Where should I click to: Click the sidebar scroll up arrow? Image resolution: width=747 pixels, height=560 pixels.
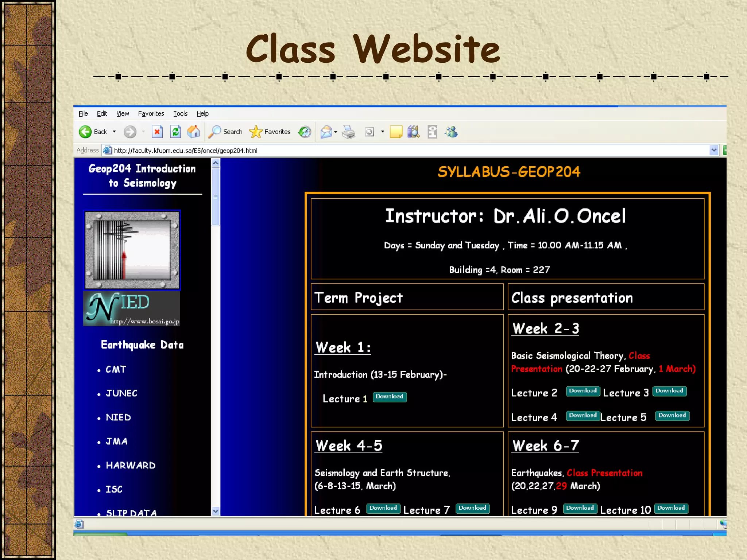[216, 163]
